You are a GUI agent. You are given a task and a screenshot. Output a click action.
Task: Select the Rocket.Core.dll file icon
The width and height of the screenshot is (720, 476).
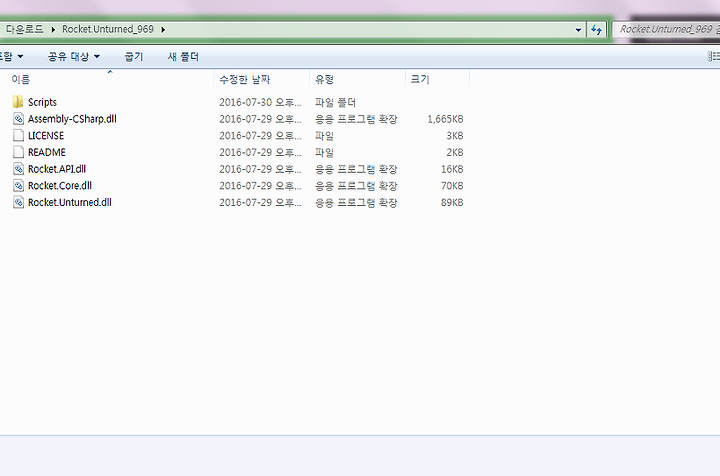pos(18,185)
